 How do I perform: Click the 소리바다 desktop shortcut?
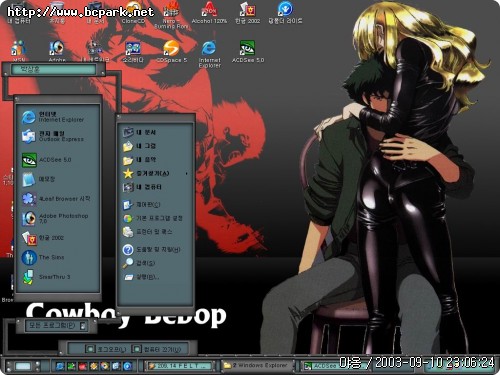coord(133,51)
